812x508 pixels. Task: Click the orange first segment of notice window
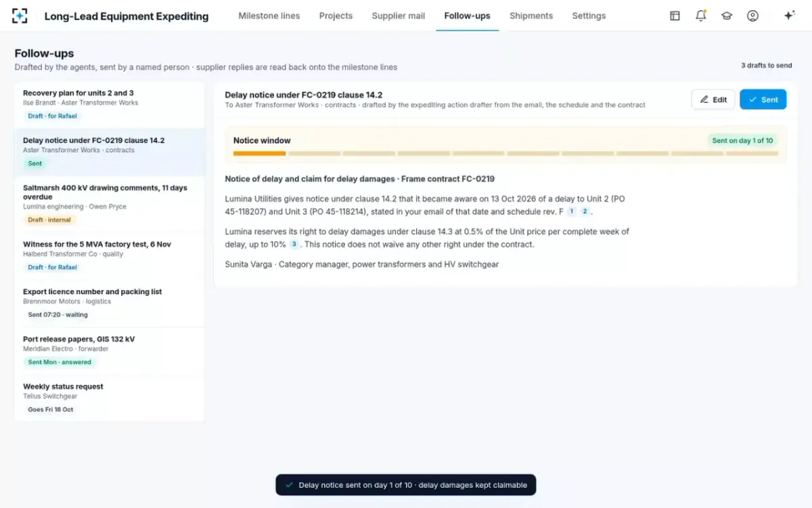click(259, 154)
